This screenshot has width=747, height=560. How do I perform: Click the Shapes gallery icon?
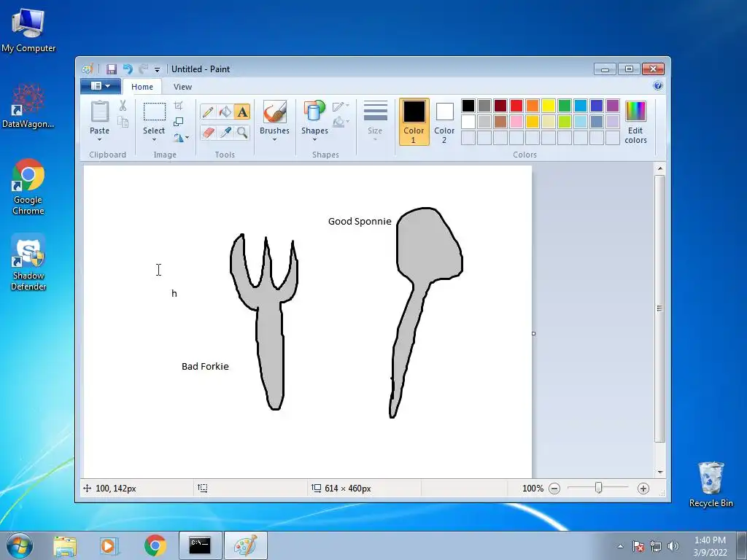pyautogui.click(x=314, y=112)
